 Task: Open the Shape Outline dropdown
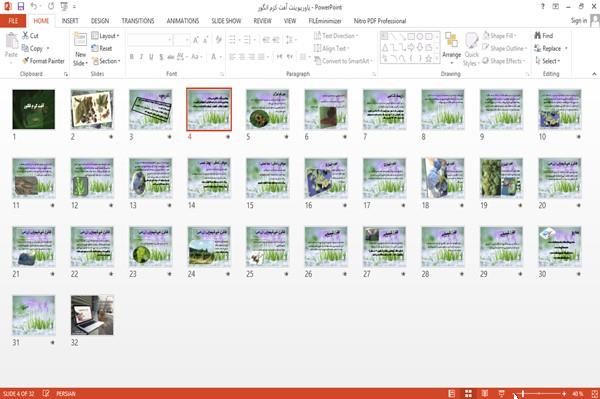505,48
